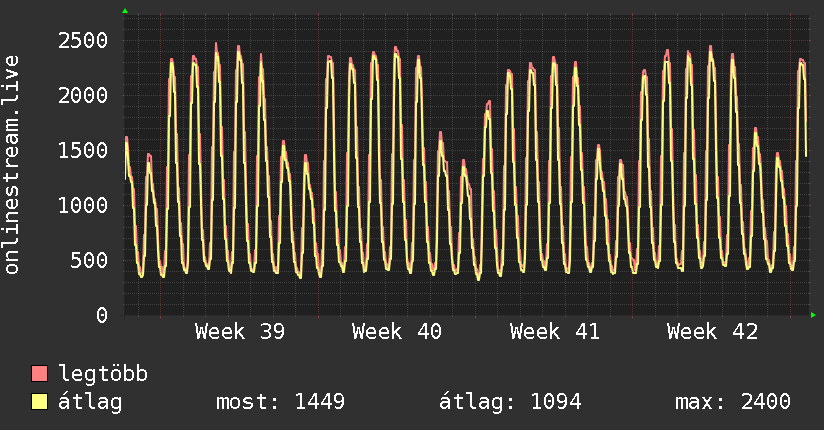The width and height of the screenshot is (824, 430).
Task: Click the Week 39 axis label
Action: pos(240,332)
